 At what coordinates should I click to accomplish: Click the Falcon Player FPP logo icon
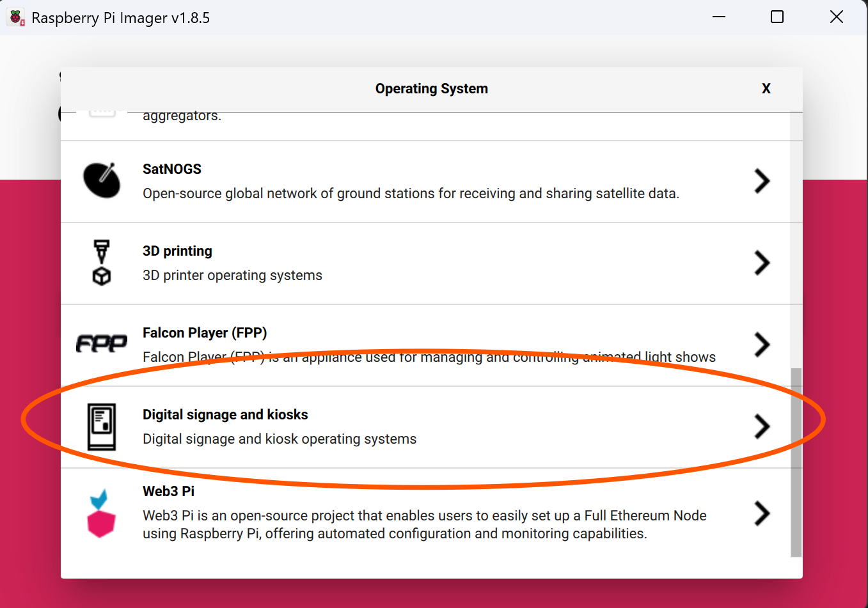pos(102,344)
